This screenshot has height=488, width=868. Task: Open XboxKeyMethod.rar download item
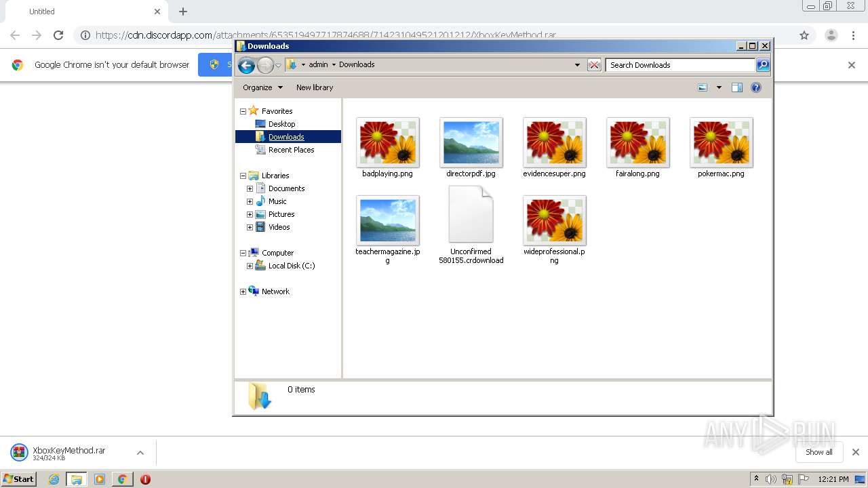(69, 453)
